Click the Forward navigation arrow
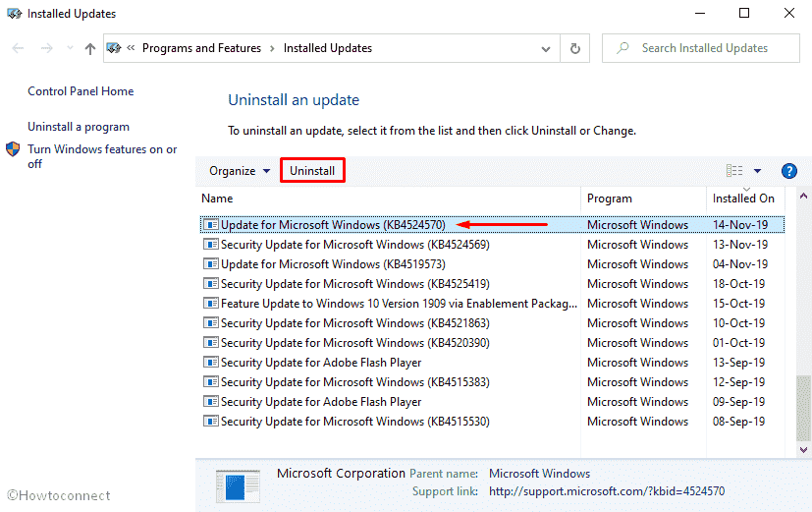Image resolution: width=812 pixels, height=512 pixels. (x=46, y=48)
